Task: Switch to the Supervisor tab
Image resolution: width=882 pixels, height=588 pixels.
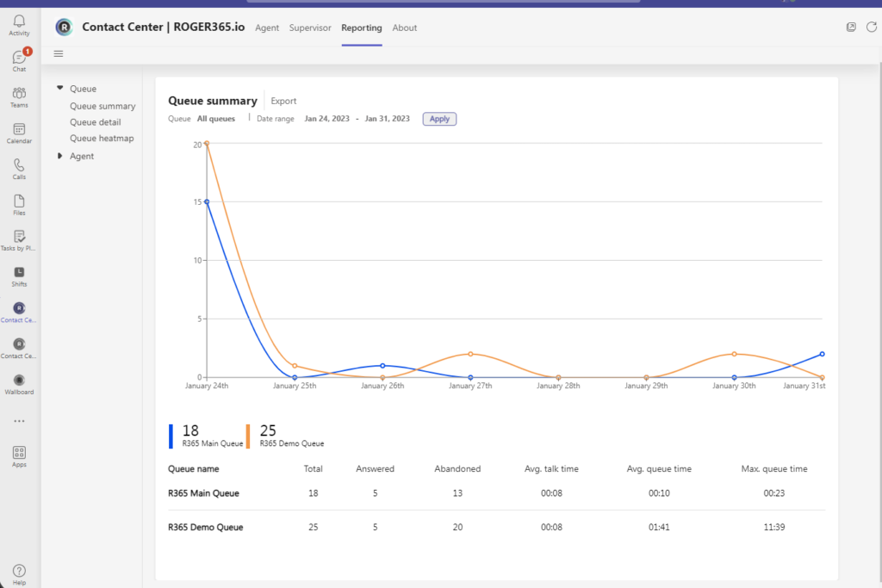Action: (x=310, y=28)
